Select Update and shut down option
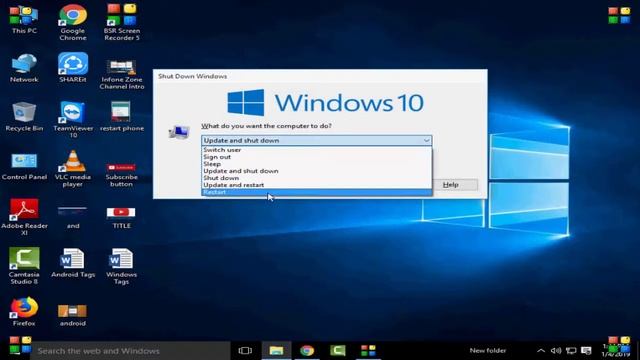Viewport: 640px width, 360px height. (x=317, y=171)
